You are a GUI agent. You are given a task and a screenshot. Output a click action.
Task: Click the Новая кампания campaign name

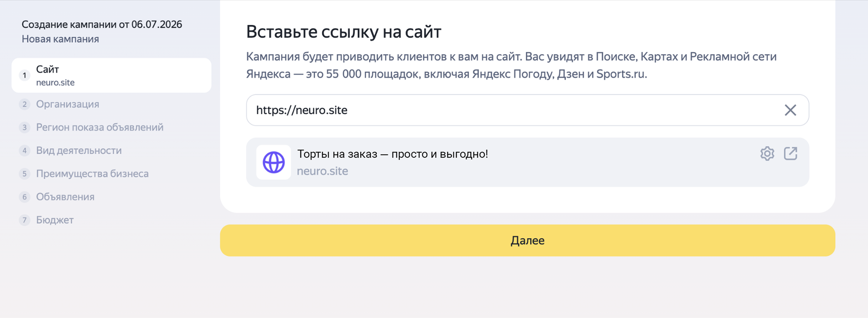(x=60, y=39)
